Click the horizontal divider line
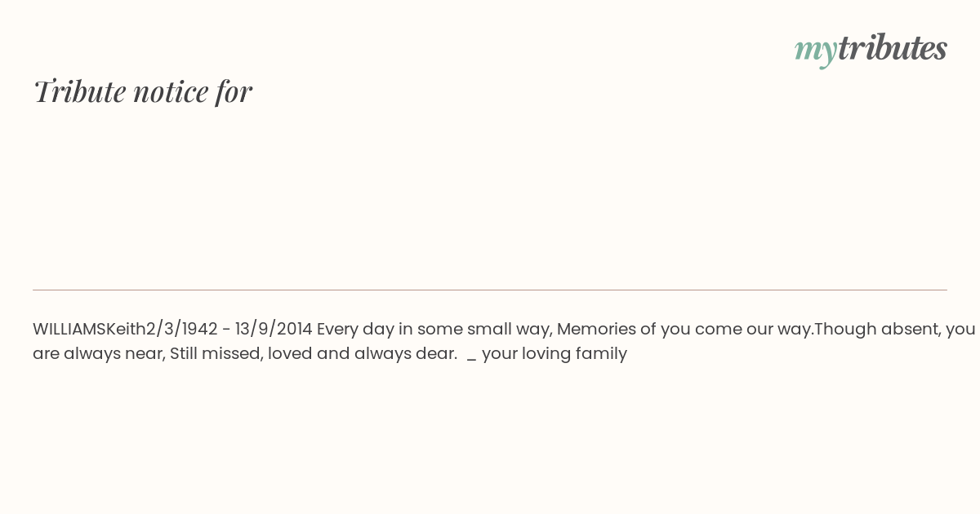Screen dimensions: 980x514 490,290
